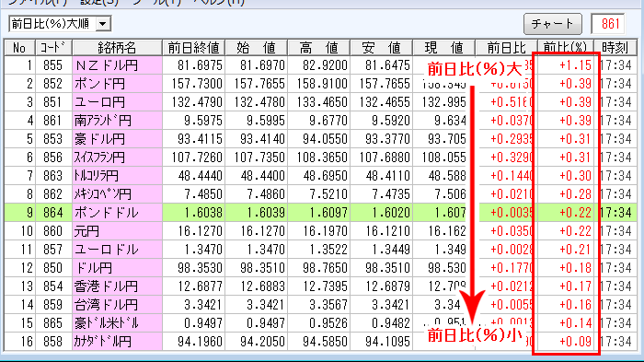
Task: Click the +0.18 percent change value
Action: point(575,268)
